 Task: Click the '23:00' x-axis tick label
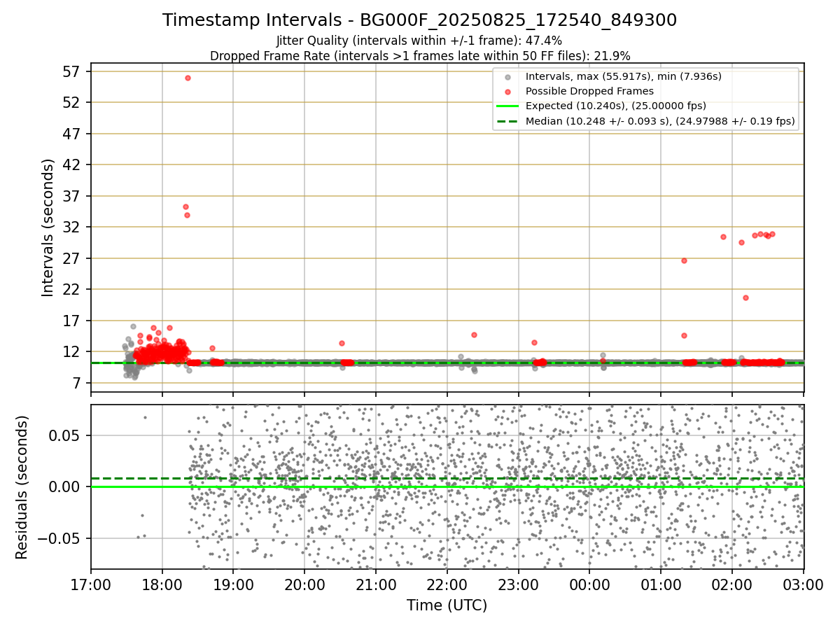pos(519,585)
